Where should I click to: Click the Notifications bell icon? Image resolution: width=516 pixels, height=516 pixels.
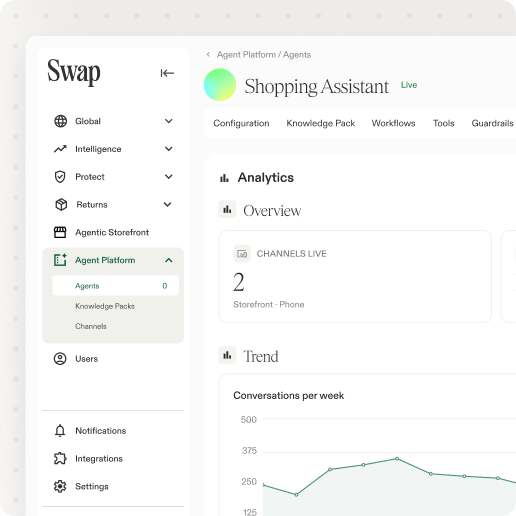click(60, 430)
